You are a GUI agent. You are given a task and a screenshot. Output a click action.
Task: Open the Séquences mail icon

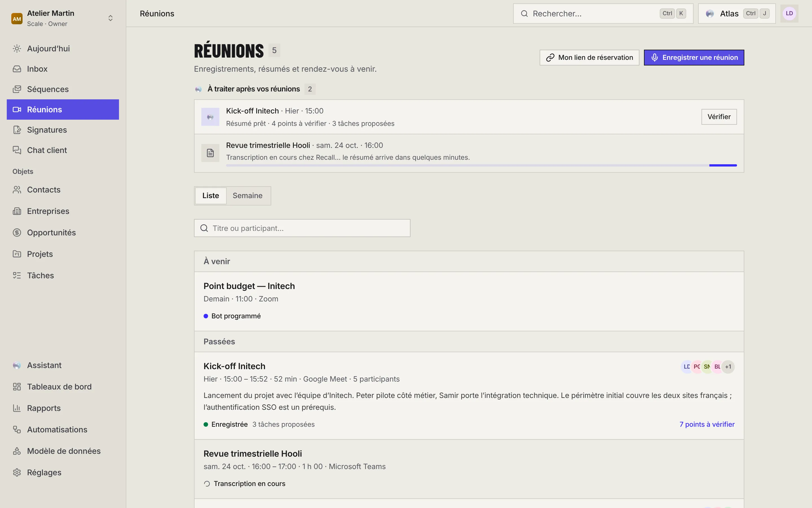pyautogui.click(x=17, y=89)
